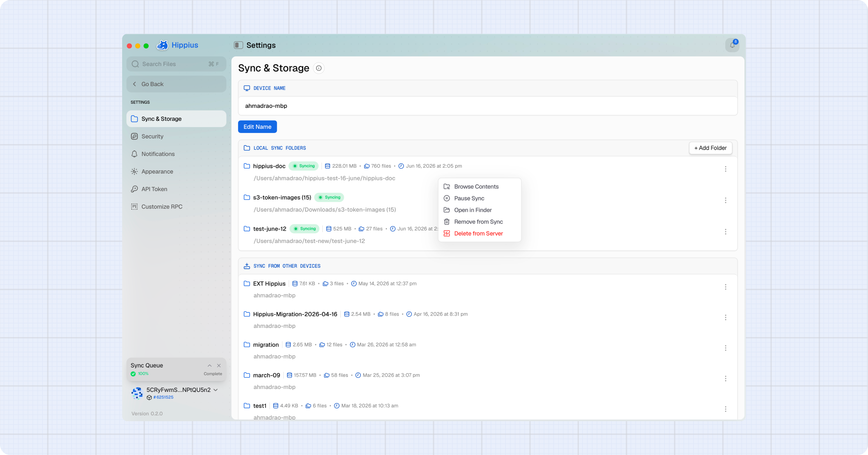Click the account avatar identicon
Image resolution: width=868 pixels, height=455 pixels.
coord(137,393)
